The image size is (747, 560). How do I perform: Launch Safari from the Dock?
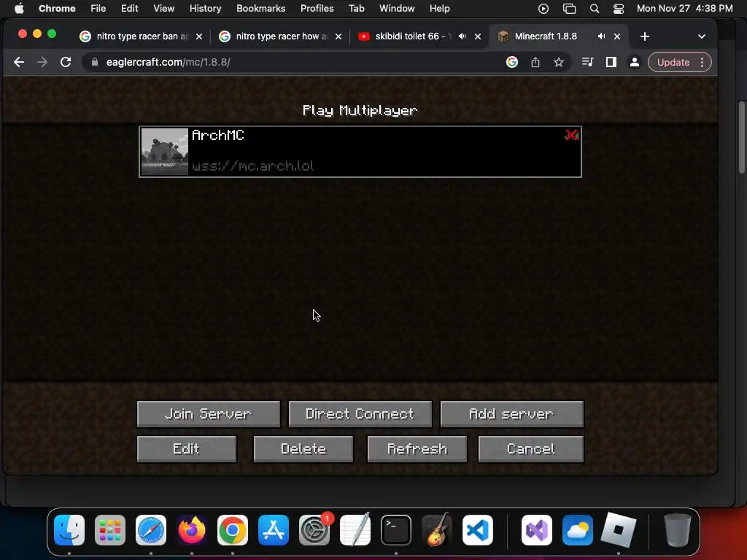point(151,530)
